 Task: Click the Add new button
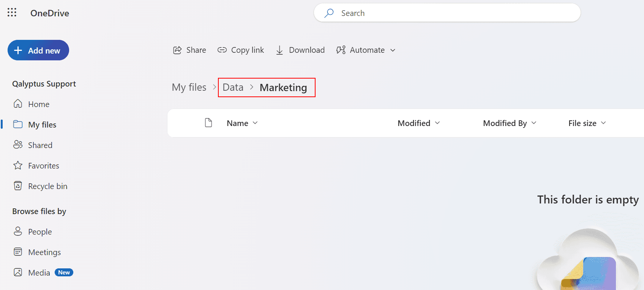tap(38, 50)
